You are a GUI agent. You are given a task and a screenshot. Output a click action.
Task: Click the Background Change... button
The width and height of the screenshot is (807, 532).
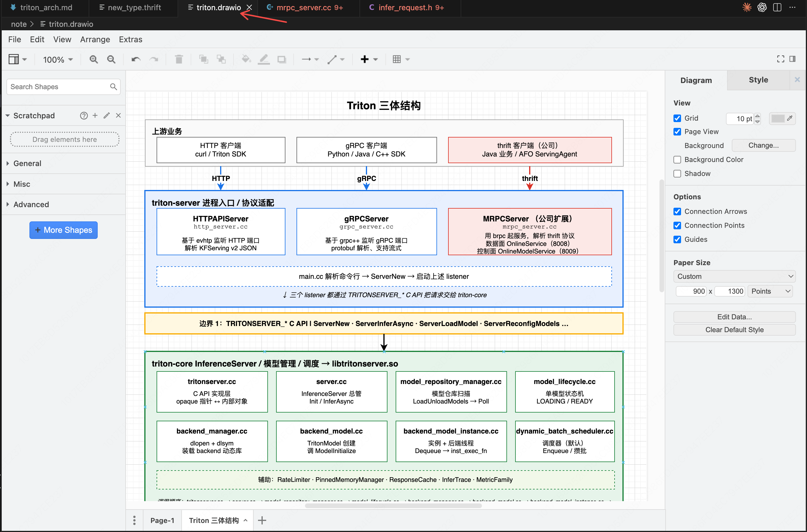(763, 146)
